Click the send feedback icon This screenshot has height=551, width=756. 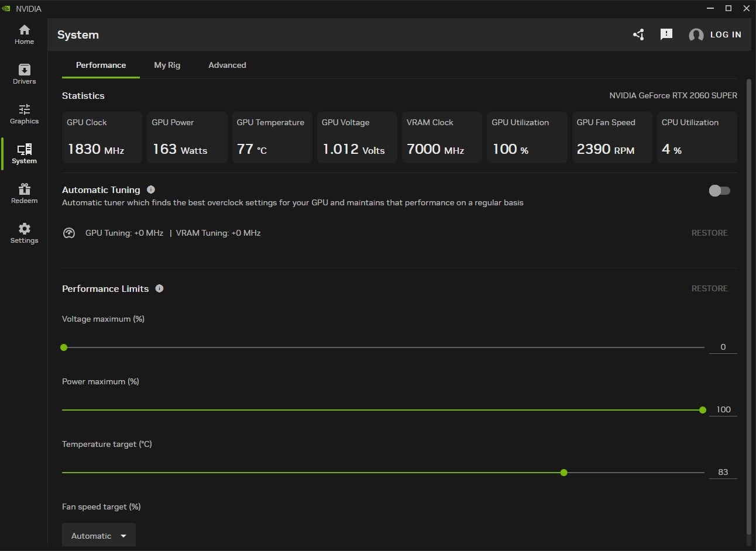pos(666,35)
